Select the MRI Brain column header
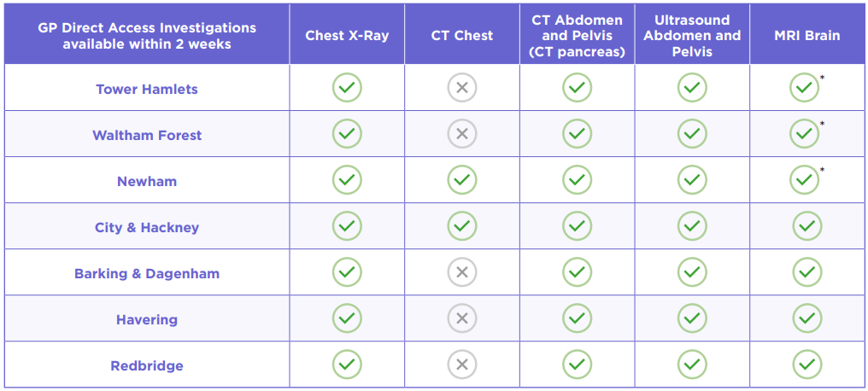Screen dimensions: 868x391 (x=806, y=36)
